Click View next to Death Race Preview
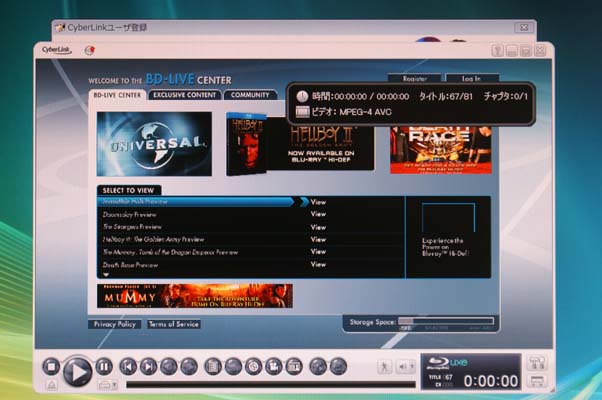602x400 pixels. (318, 264)
